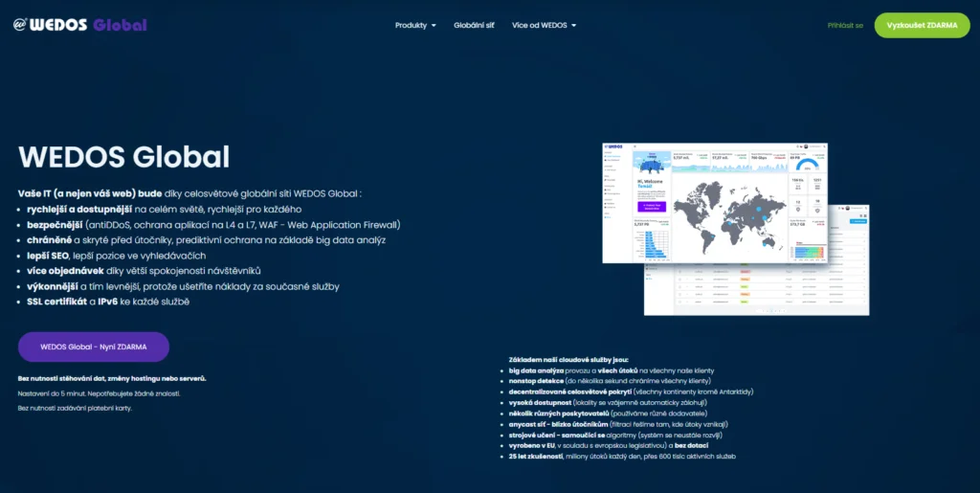
Task: Click 'několik různých poskytovatelů' bullet
Action: click(608, 414)
